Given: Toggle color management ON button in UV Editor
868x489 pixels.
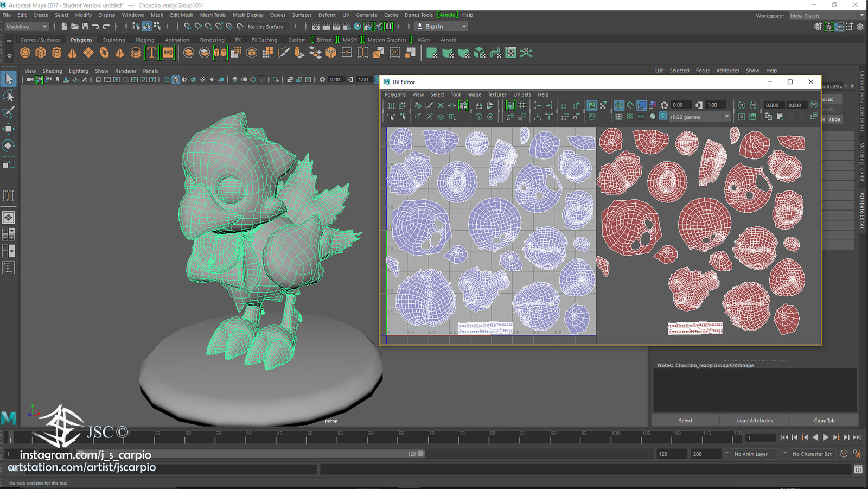Looking at the screenshot, I should tap(663, 116).
